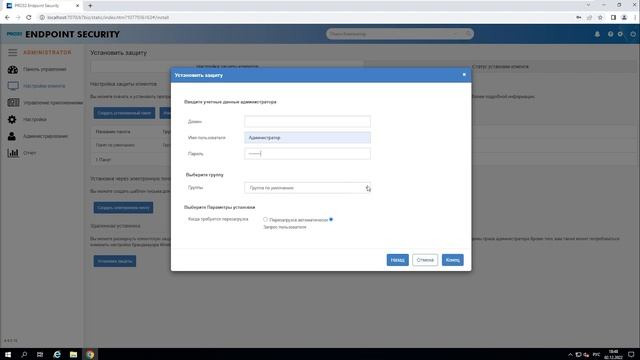Open taskbar search magnifier
The image size is (640, 360).
[x=24, y=354]
